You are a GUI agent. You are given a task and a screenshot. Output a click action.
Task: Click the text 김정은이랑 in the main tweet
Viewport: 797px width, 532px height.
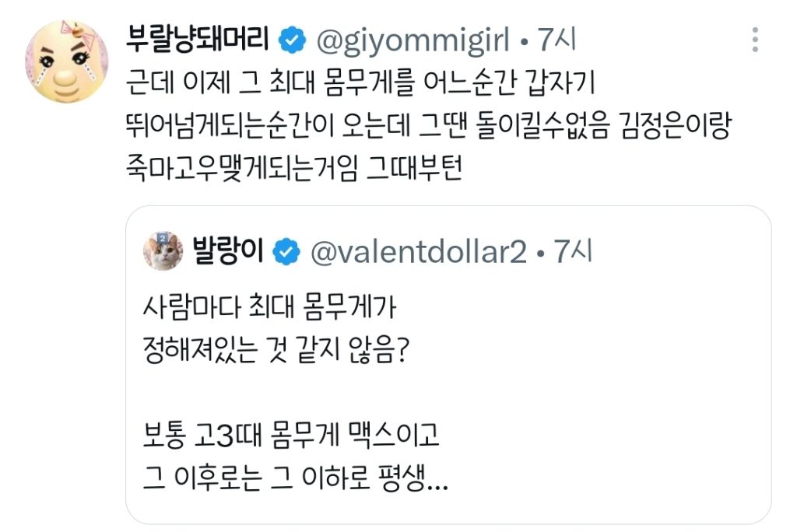tap(675, 126)
